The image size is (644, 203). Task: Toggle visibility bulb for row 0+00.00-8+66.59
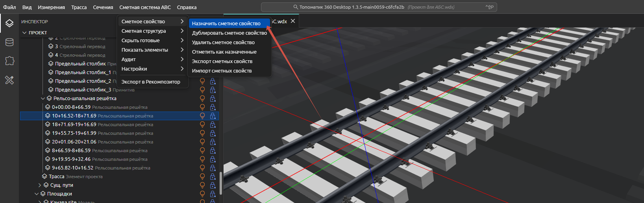tap(202, 107)
